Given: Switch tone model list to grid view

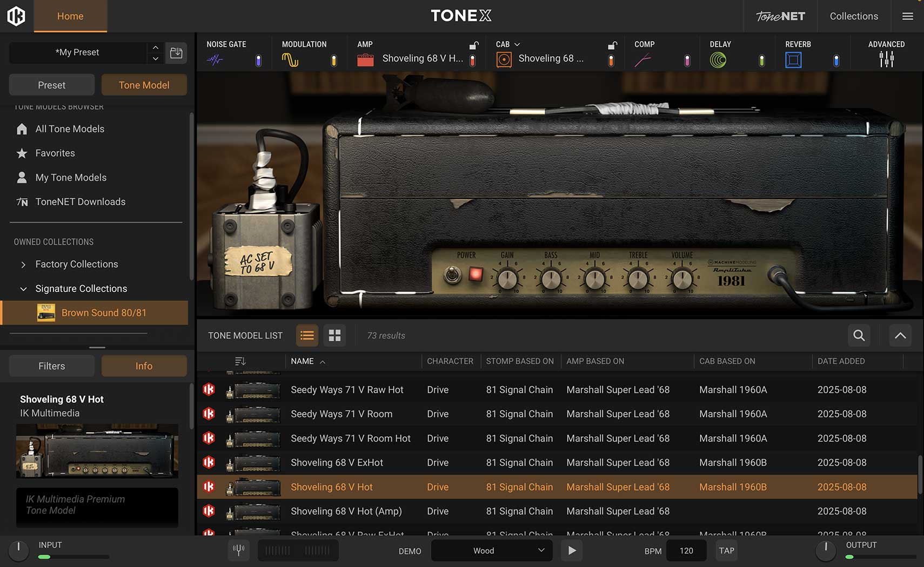Looking at the screenshot, I should click(x=334, y=335).
